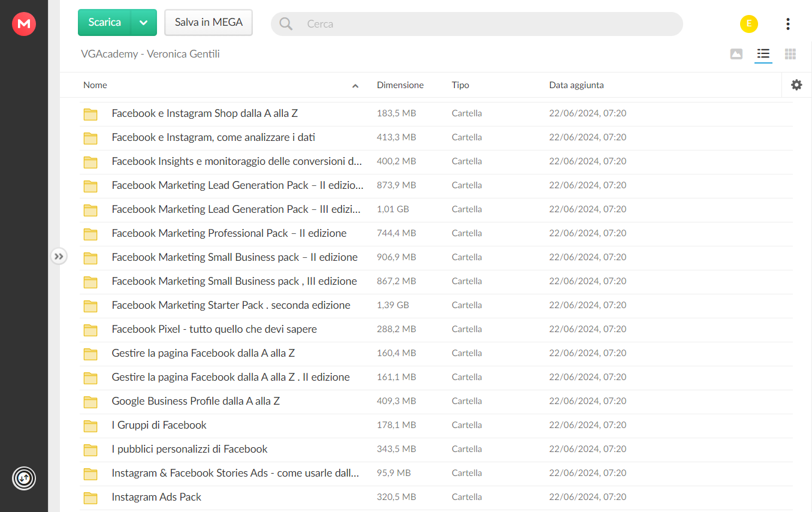Select the Instagram Ads Pack folder icon
This screenshot has width=812, height=512.
click(x=90, y=498)
